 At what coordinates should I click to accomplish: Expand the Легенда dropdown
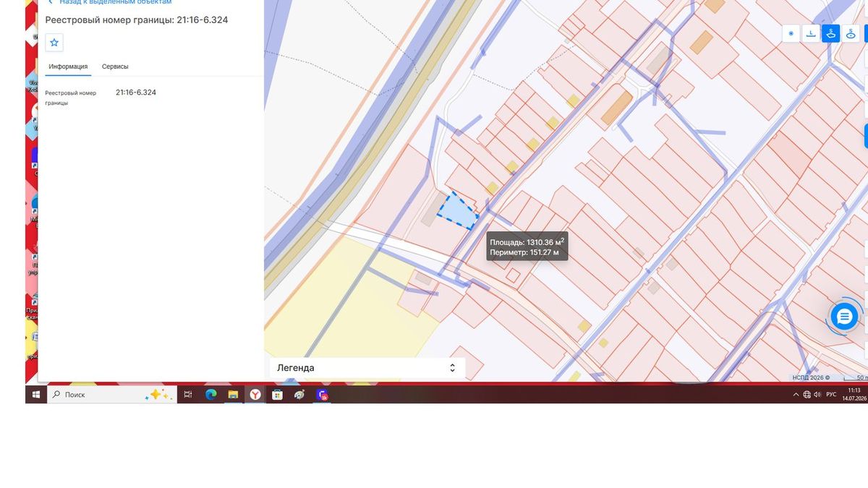[367, 367]
